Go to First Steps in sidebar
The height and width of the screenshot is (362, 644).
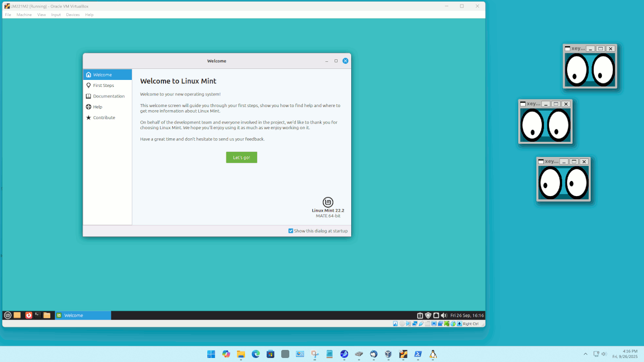click(x=107, y=85)
